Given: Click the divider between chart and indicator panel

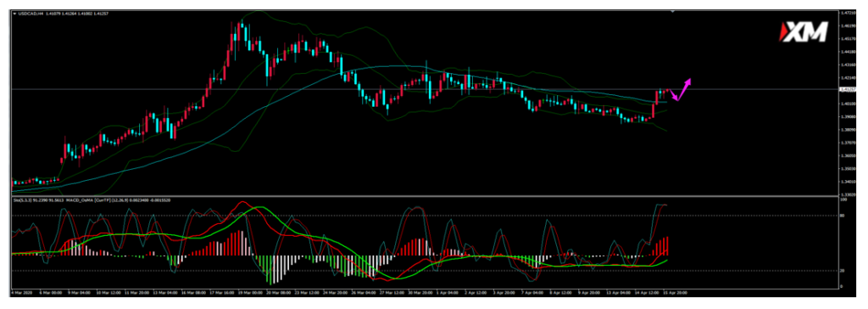Looking at the screenshot, I should coord(424,195).
